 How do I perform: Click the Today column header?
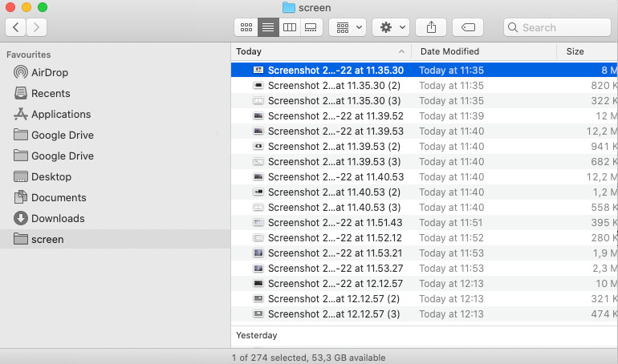pos(321,51)
